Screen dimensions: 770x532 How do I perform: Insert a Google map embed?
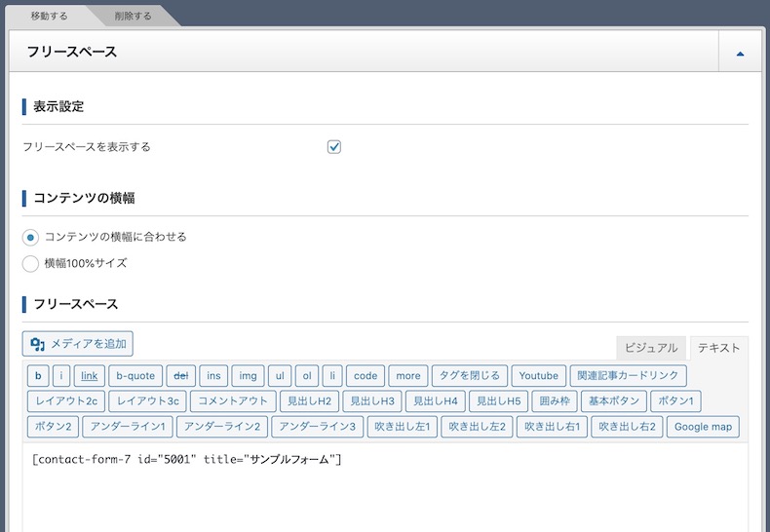pos(703,427)
